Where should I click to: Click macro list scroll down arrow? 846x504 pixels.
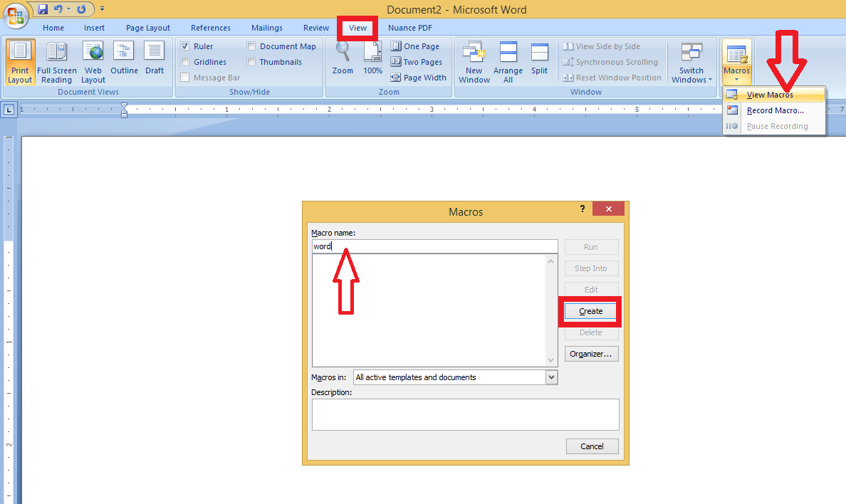tap(550, 360)
